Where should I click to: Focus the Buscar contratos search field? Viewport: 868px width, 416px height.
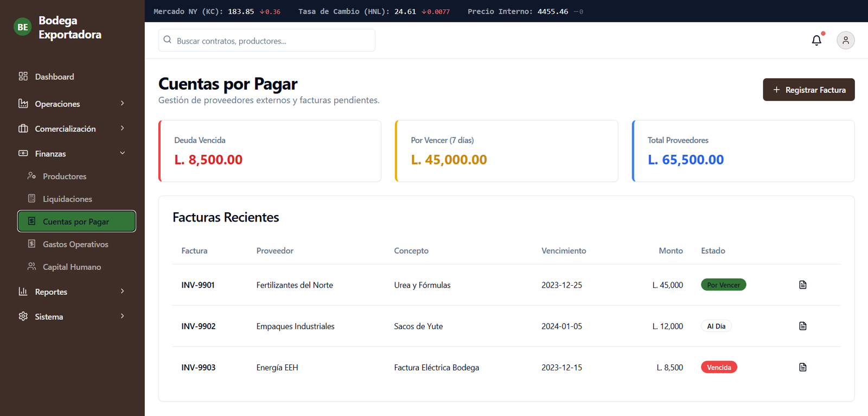click(x=266, y=40)
